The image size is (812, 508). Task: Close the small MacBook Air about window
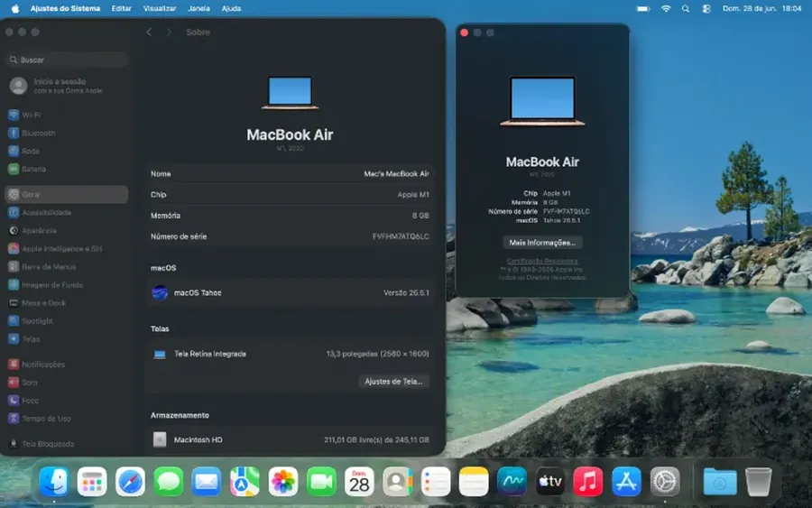[x=464, y=32]
